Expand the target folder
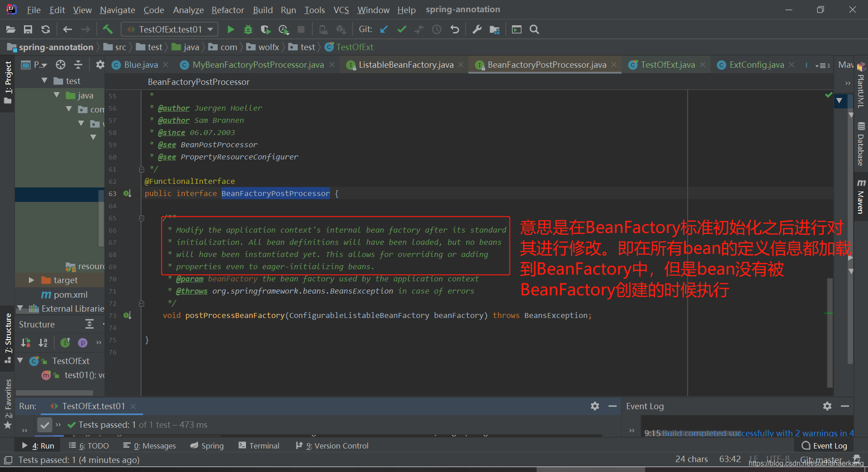The image size is (868, 472). pos(31,280)
